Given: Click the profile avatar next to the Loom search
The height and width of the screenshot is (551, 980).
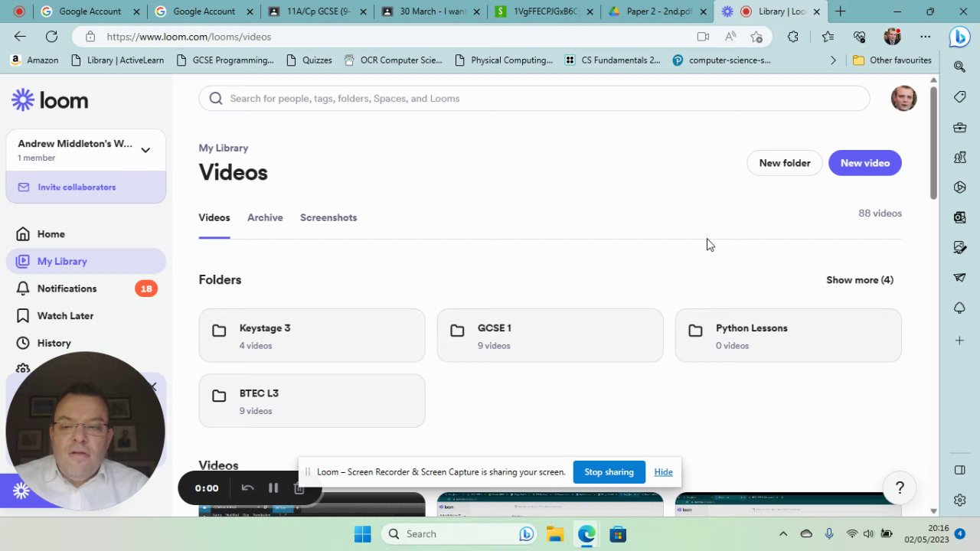Looking at the screenshot, I should (903, 98).
